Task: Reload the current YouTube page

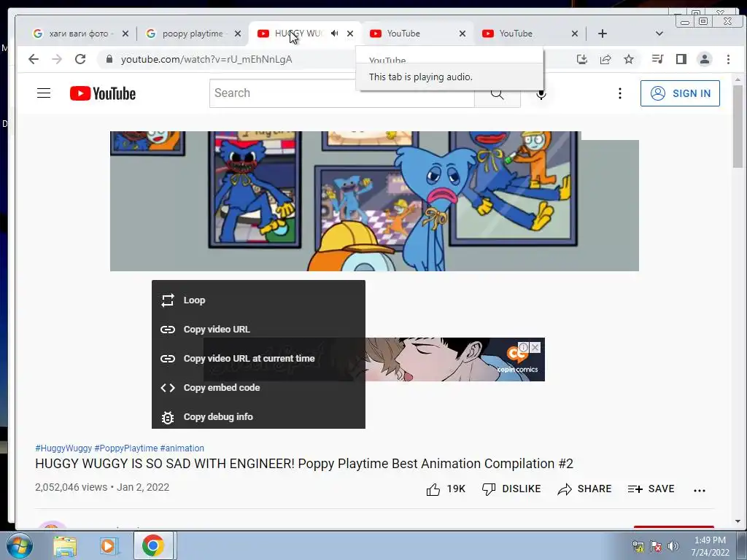Action: tap(80, 59)
